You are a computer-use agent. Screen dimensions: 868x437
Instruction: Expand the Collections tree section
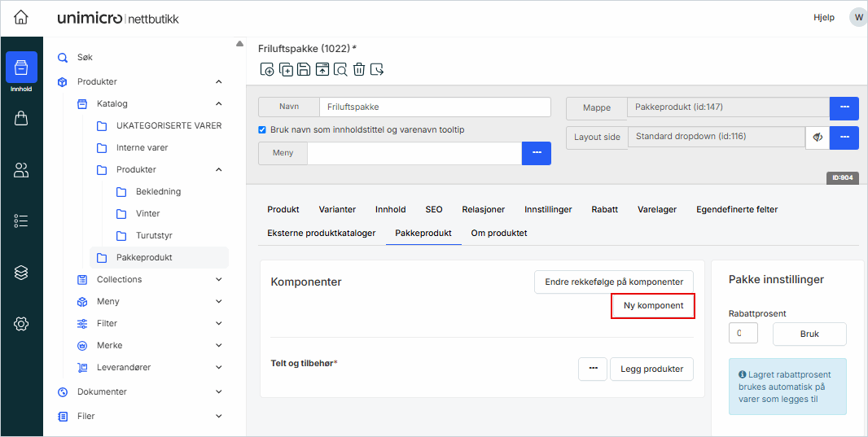[x=218, y=279]
